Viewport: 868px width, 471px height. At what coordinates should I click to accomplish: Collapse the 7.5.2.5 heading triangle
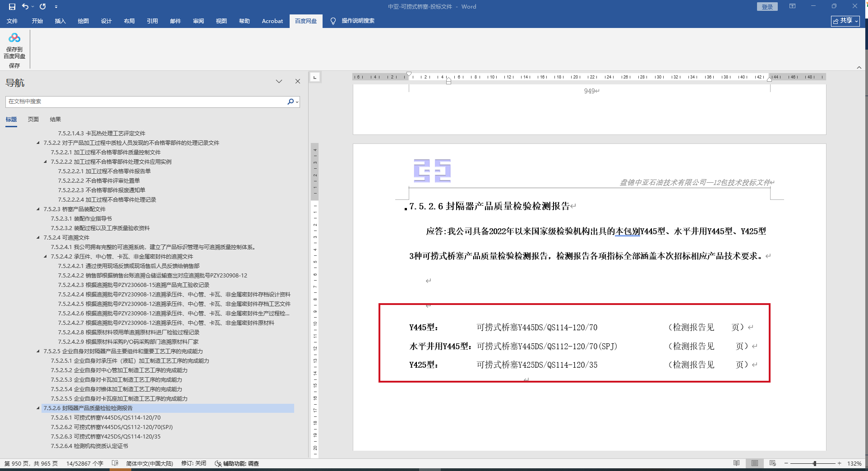point(38,351)
